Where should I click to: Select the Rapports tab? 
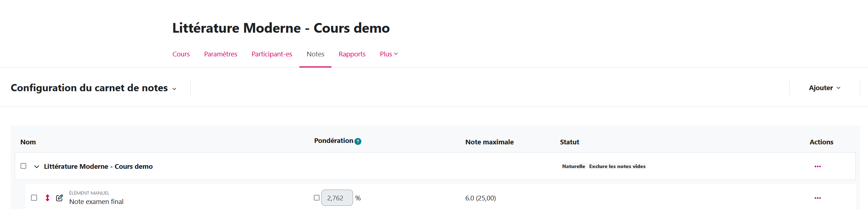tap(352, 54)
